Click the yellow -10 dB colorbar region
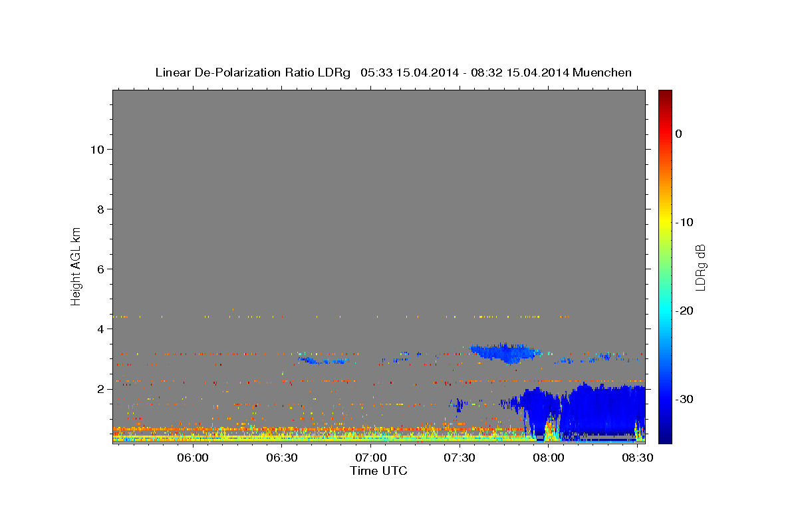This screenshot has height=532, width=798. pyautogui.click(x=665, y=222)
